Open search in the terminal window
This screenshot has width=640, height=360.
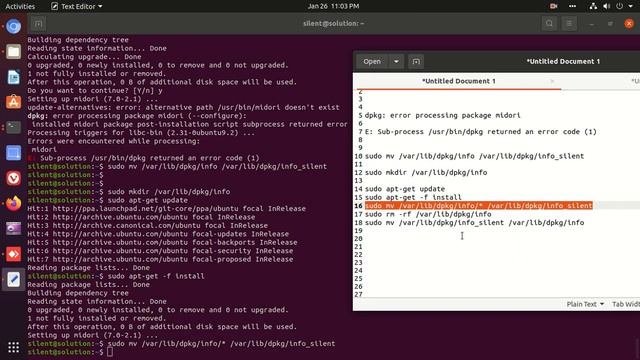pos(549,24)
